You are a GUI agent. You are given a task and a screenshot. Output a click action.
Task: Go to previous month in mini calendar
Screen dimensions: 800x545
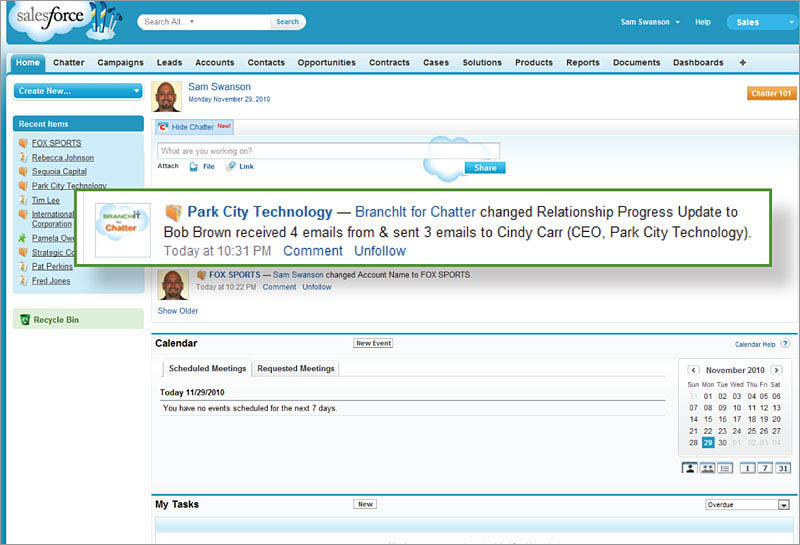(693, 370)
